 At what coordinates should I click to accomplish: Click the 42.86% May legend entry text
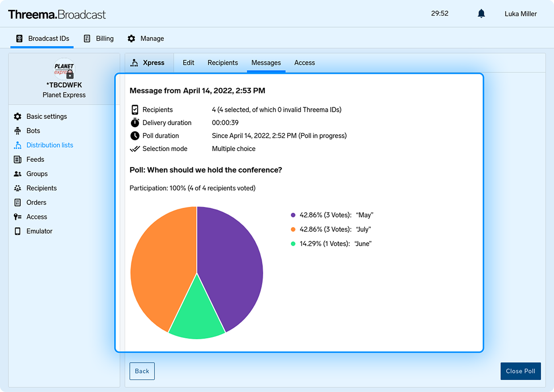click(336, 215)
